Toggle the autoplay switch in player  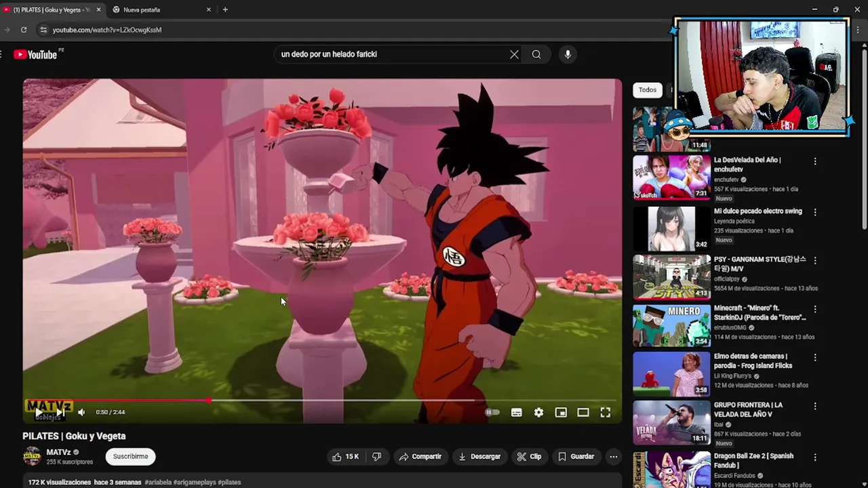click(492, 412)
